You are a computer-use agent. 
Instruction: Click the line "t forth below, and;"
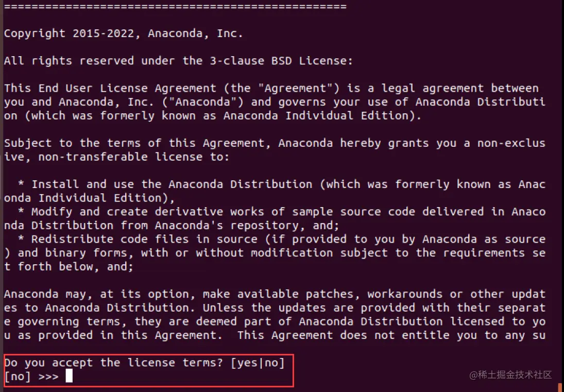pos(69,266)
